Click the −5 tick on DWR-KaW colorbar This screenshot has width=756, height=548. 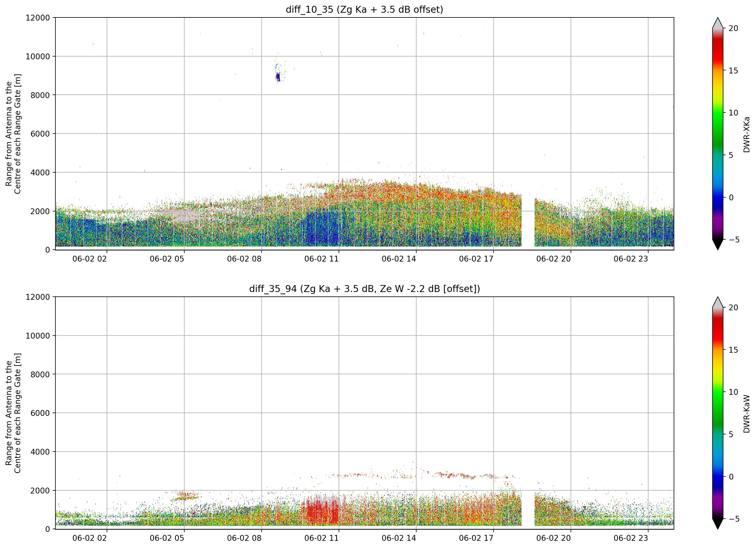[734, 519]
